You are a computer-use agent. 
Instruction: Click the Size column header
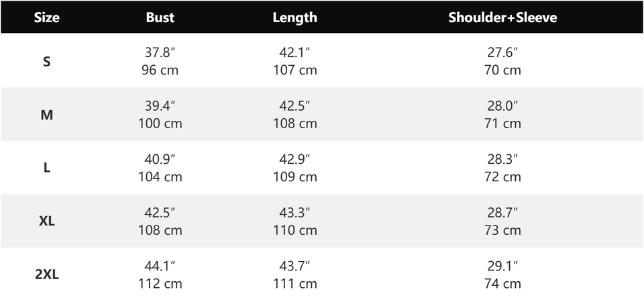(46, 17)
